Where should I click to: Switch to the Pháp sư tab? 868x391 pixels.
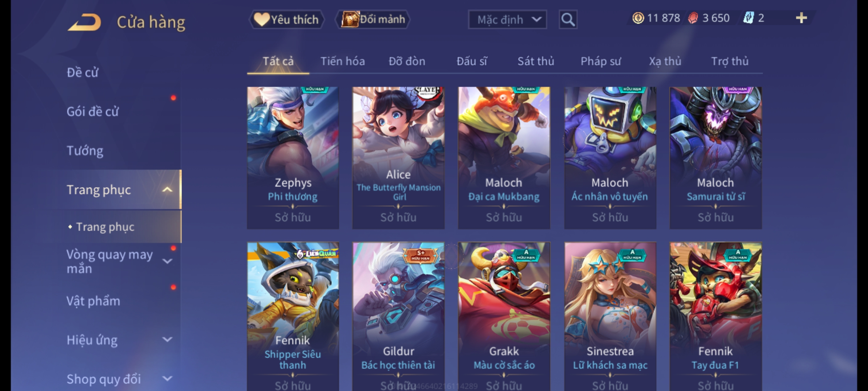pyautogui.click(x=601, y=61)
